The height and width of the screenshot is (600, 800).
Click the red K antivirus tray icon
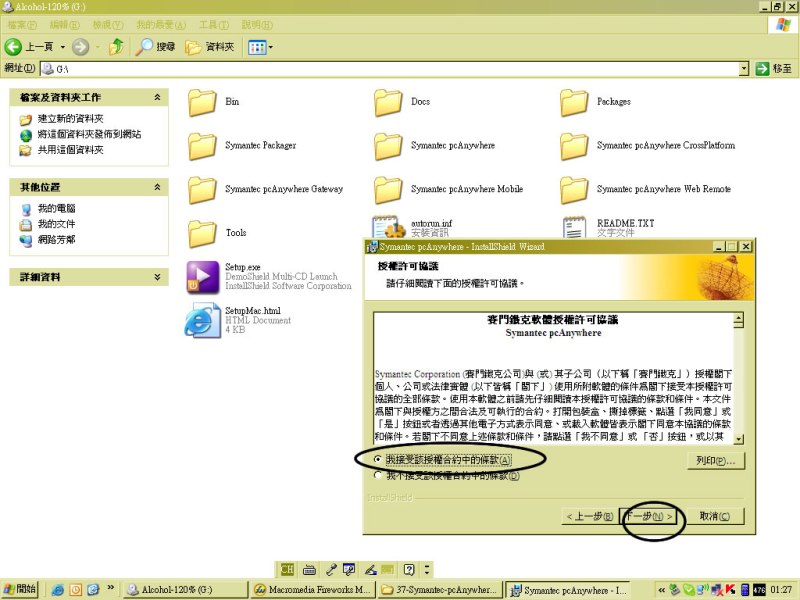pyautogui.click(x=731, y=590)
